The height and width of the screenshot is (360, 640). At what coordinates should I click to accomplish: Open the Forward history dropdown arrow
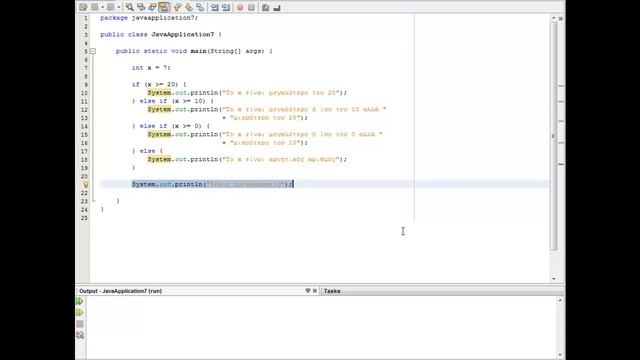119,7
